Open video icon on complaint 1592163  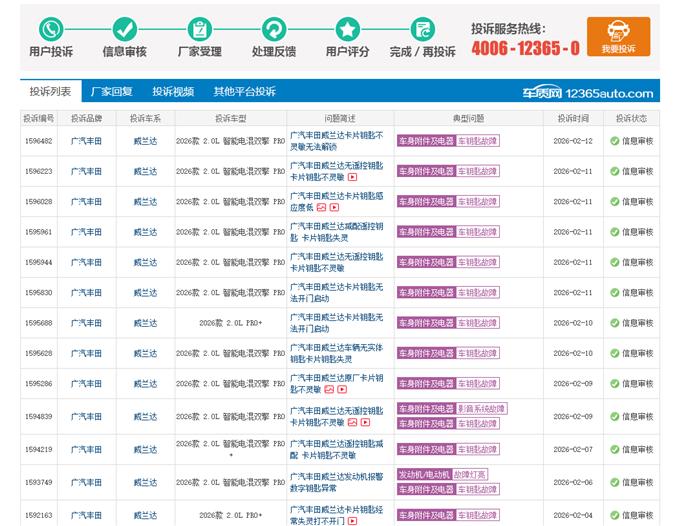coord(351,521)
